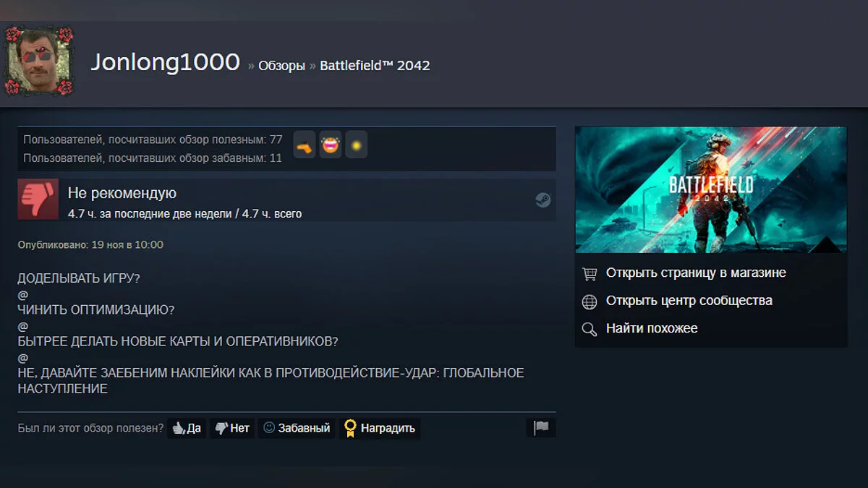Report the review with the flag icon
This screenshot has width=868, height=488.
(540, 427)
